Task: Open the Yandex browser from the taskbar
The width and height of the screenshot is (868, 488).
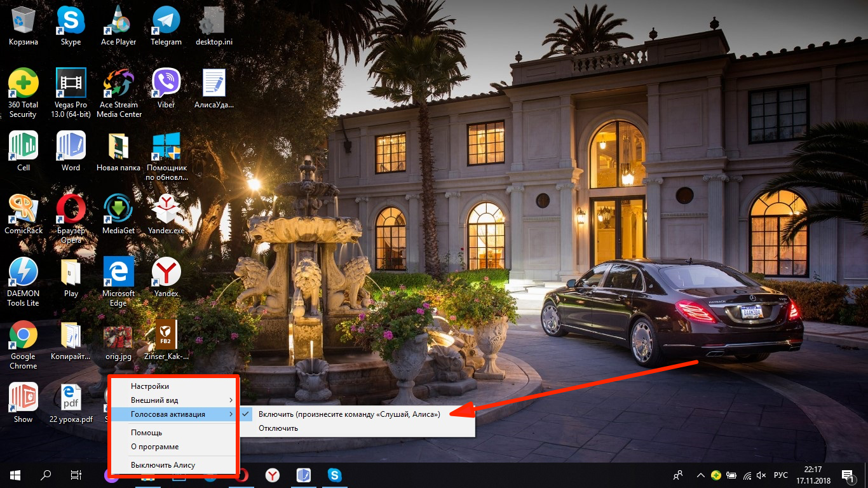Action: (272, 475)
